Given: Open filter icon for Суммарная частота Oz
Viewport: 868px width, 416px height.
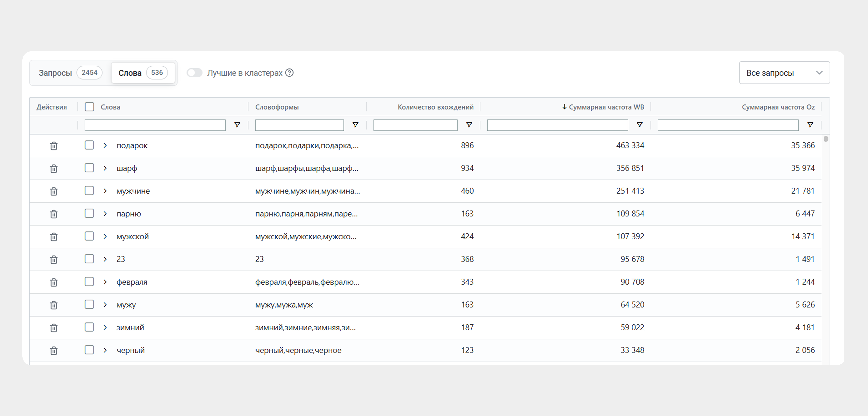Looking at the screenshot, I should (810, 125).
